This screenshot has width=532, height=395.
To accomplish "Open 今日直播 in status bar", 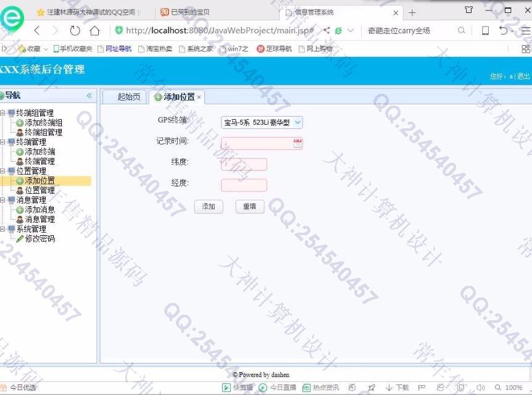I will pyautogui.click(x=278, y=387).
